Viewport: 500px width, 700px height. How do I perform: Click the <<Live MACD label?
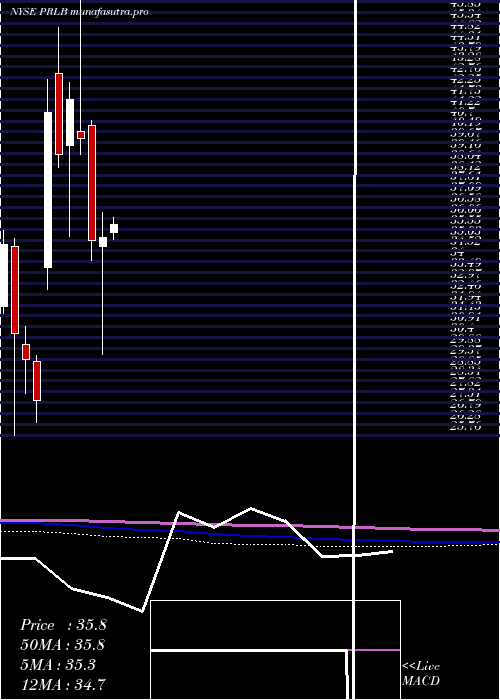tap(421, 674)
